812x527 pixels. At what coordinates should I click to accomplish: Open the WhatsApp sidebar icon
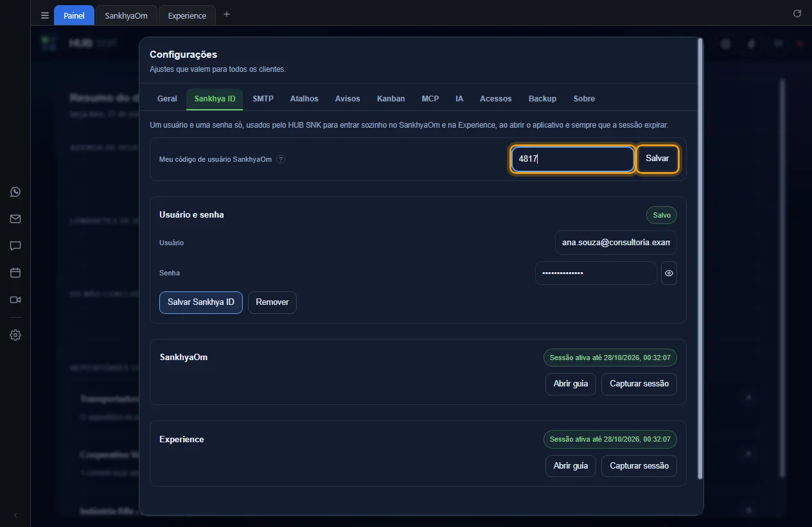click(x=15, y=192)
